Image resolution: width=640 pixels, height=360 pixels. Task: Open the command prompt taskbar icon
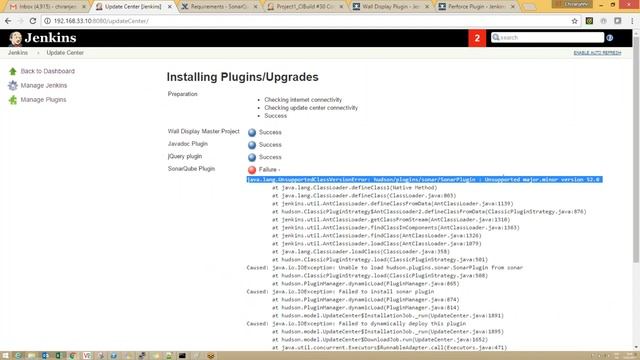click(182, 356)
